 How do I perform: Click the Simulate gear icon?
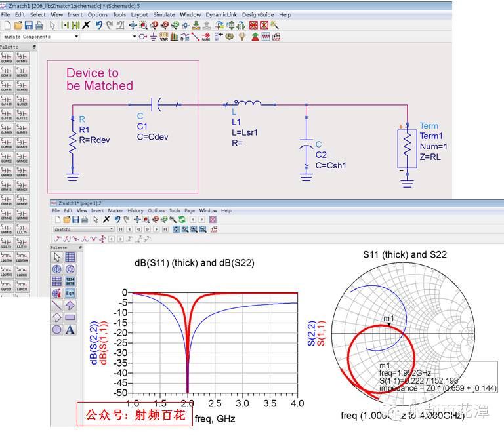pos(229,37)
